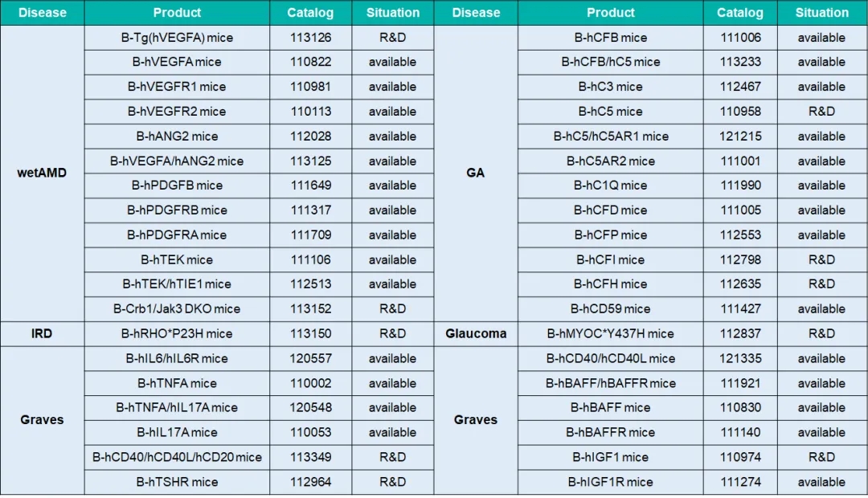Image resolution: width=868 pixels, height=498 pixels.
Task: Click the B-hVEGFA mice product cell
Action: 177,62
